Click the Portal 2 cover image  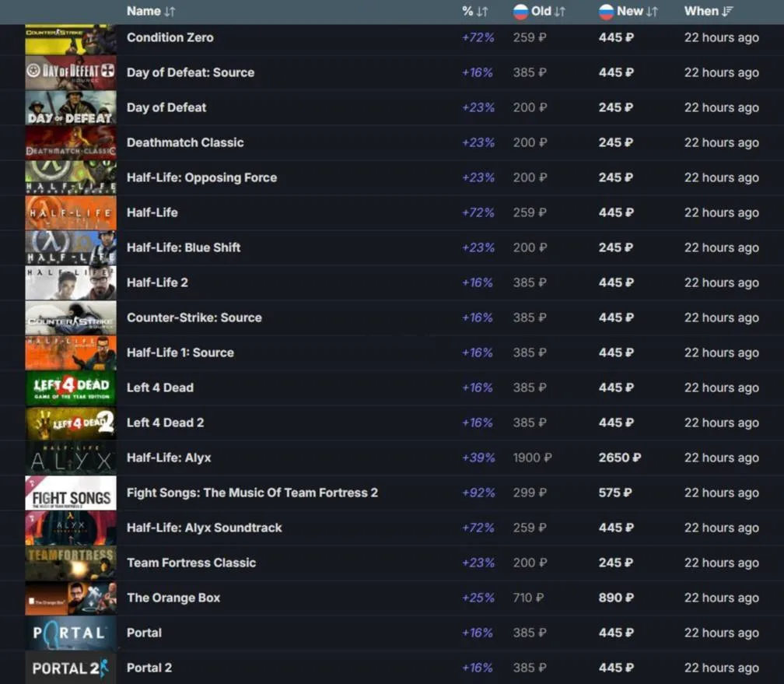click(71, 668)
